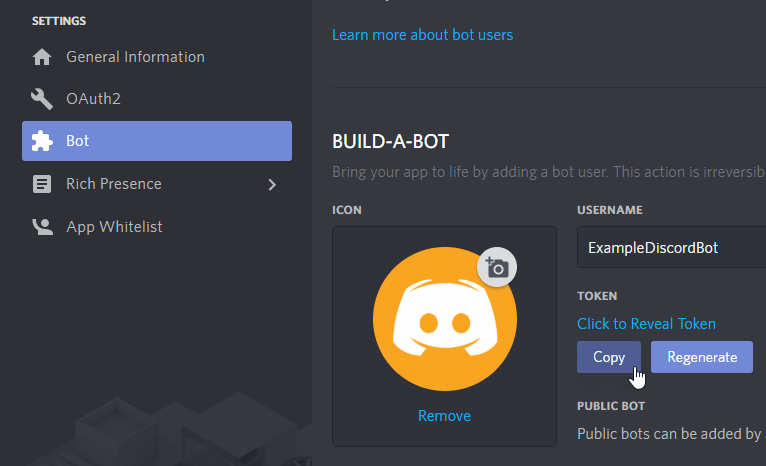Navigate to the App Whitelist page
Viewport: 766px width, 466px height.
[114, 227]
